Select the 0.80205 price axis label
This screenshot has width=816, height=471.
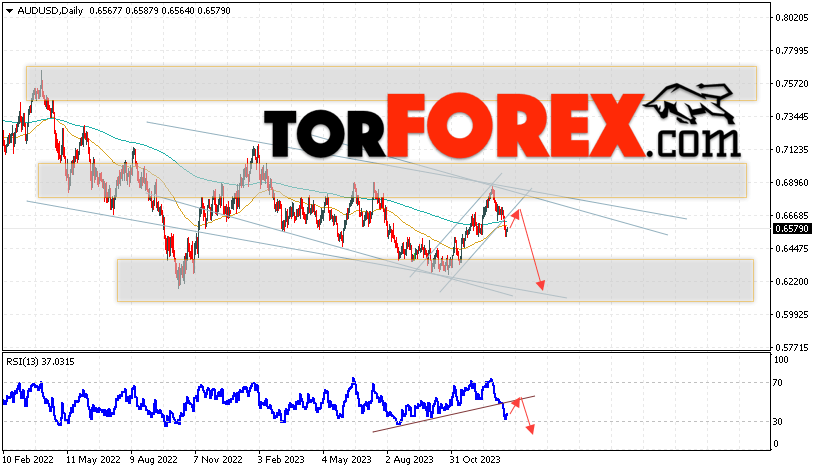coord(792,18)
